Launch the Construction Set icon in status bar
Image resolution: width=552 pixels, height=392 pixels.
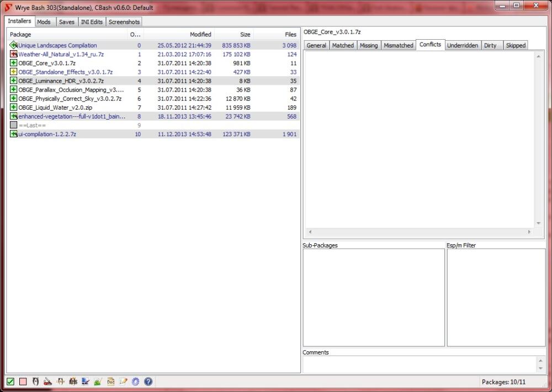[x=61, y=382]
